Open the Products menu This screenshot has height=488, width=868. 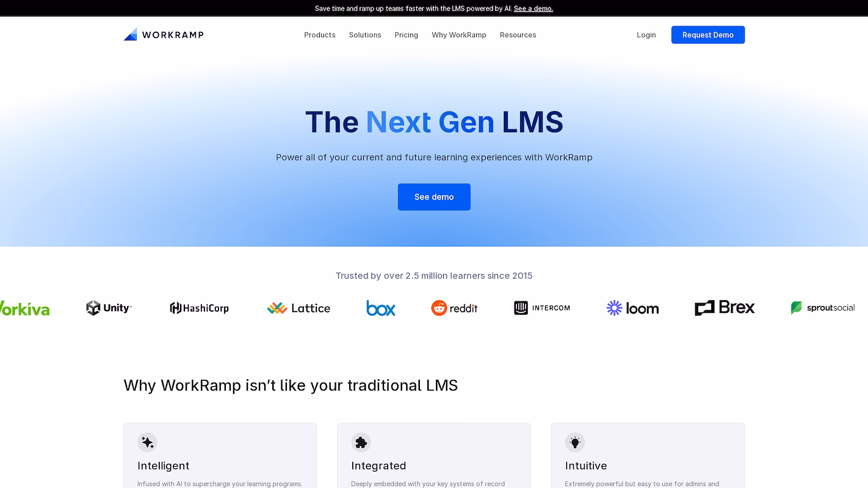coord(320,35)
